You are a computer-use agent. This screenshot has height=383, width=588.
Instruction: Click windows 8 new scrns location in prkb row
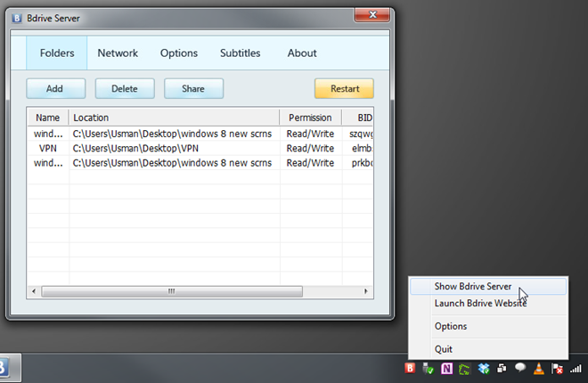tap(172, 163)
